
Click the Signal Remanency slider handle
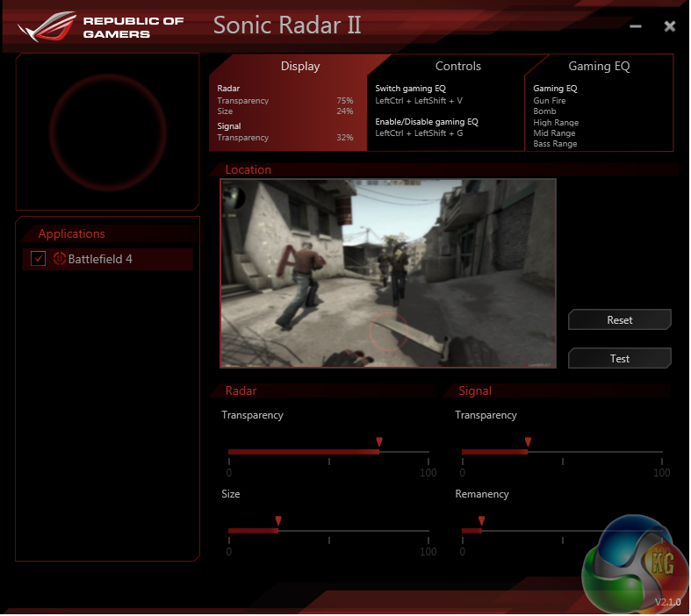481,522
